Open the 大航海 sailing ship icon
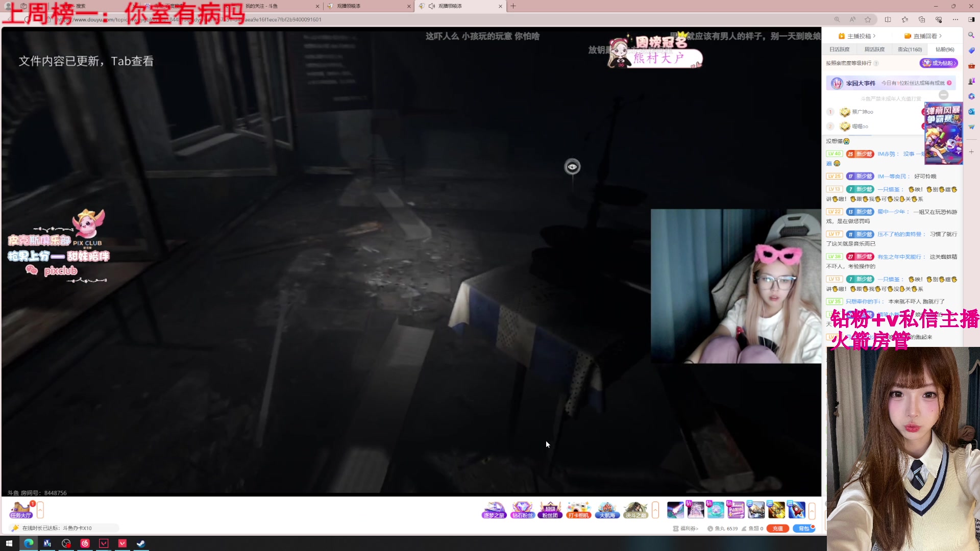 point(607,510)
